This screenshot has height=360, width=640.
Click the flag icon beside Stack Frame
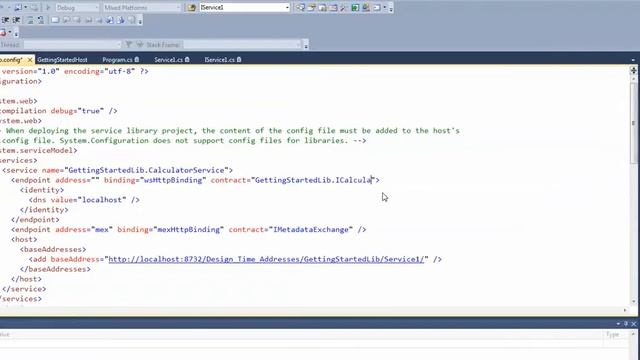pos(140,44)
